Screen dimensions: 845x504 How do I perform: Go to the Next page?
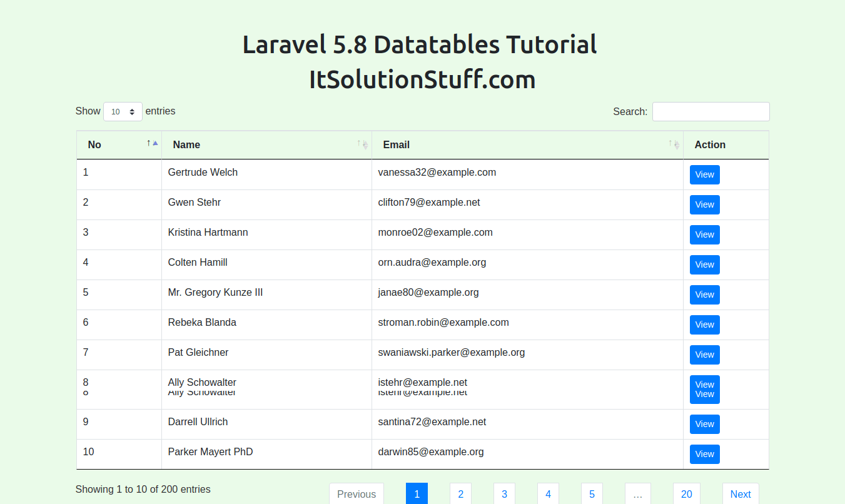point(741,493)
